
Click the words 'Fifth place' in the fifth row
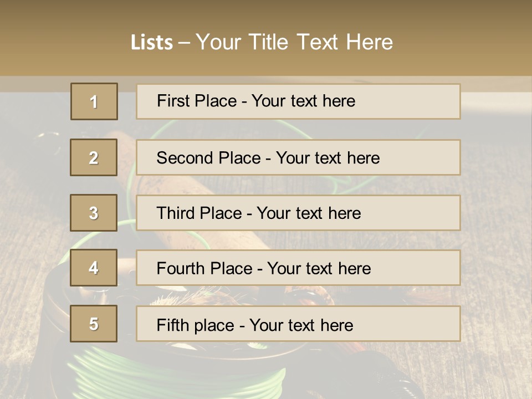[x=196, y=325]
